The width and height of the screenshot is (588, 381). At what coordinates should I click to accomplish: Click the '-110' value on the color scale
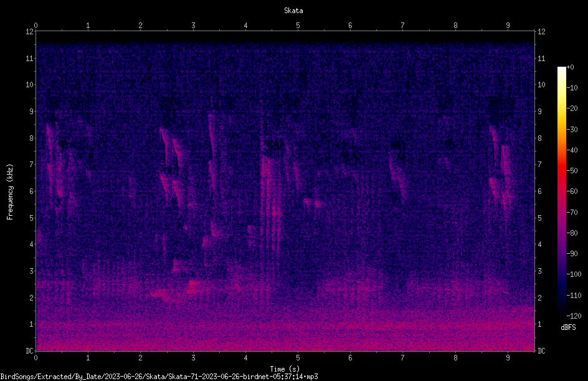[574, 296]
